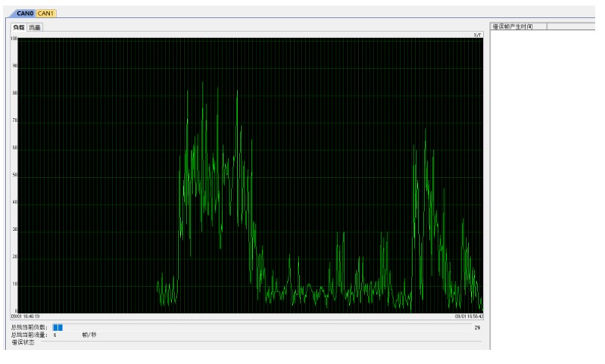Open the 流量 traffic chart tab
Image resolution: width=605 pixels, height=364 pixels.
pos(34,28)
